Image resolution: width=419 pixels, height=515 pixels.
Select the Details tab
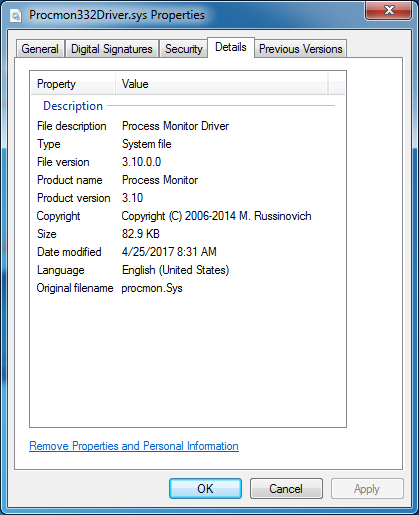point(231,47)
